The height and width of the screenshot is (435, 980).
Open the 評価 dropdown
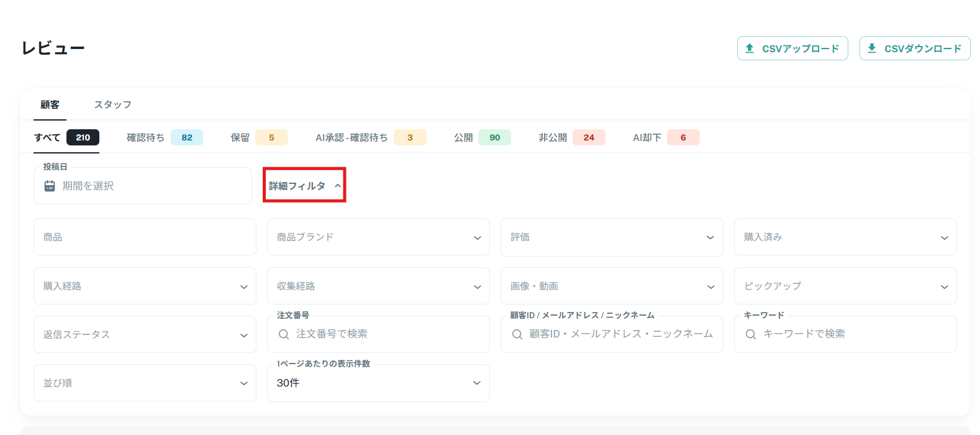click(x=612, y=237)
